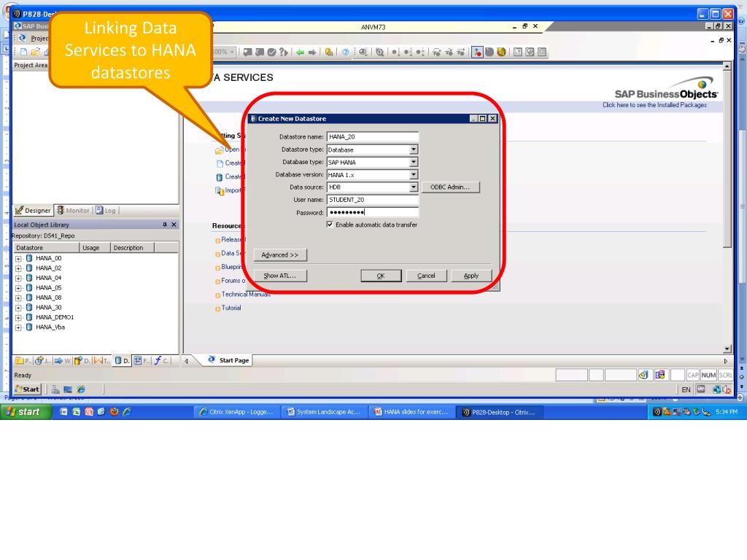The width and height of the screenshot is (747, 560).
Task: Open the Datastore type dropdown
Action: (x=414, y=149)
